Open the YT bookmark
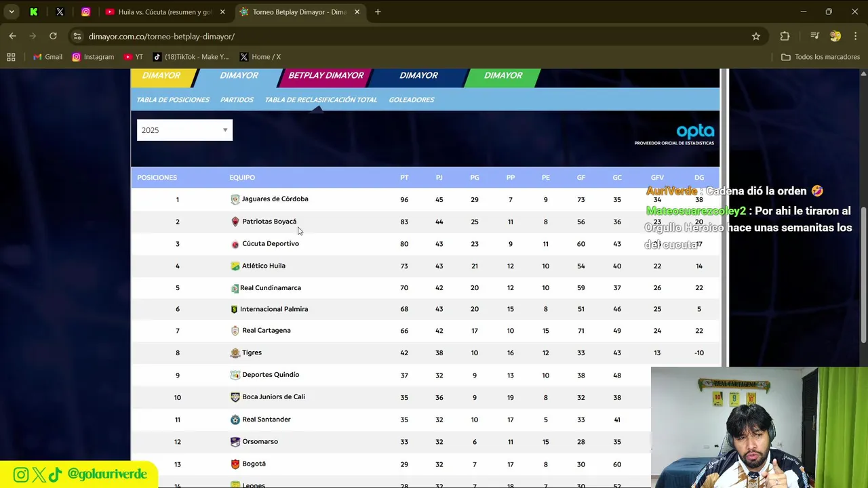The height and width of the screenshot is (488, 868). 134,57
